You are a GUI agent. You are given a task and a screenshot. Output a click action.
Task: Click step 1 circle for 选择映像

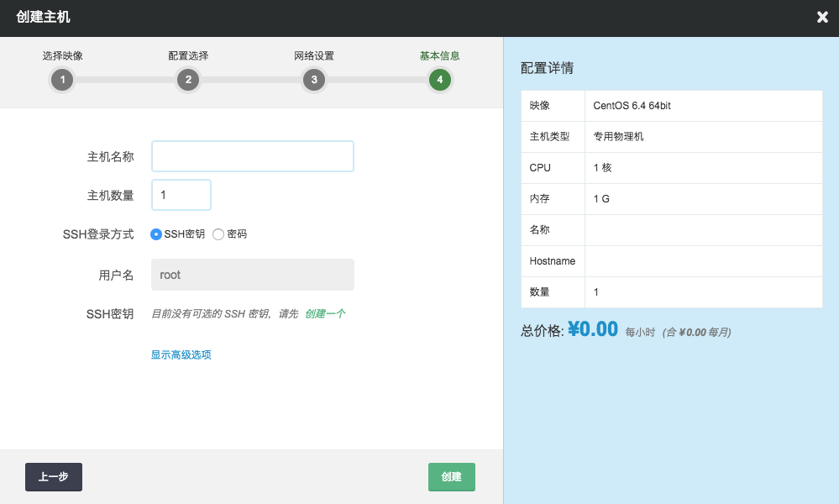(62, 80)
